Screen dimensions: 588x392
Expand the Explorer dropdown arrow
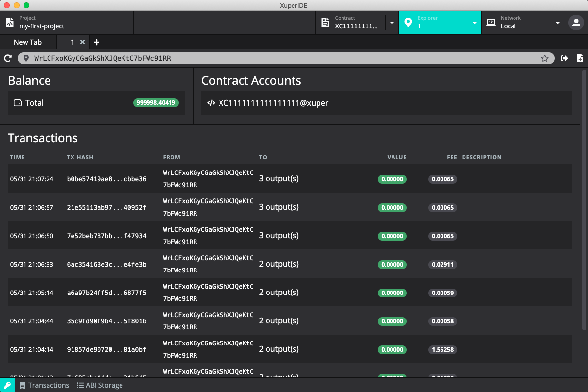tap(474, 23)
